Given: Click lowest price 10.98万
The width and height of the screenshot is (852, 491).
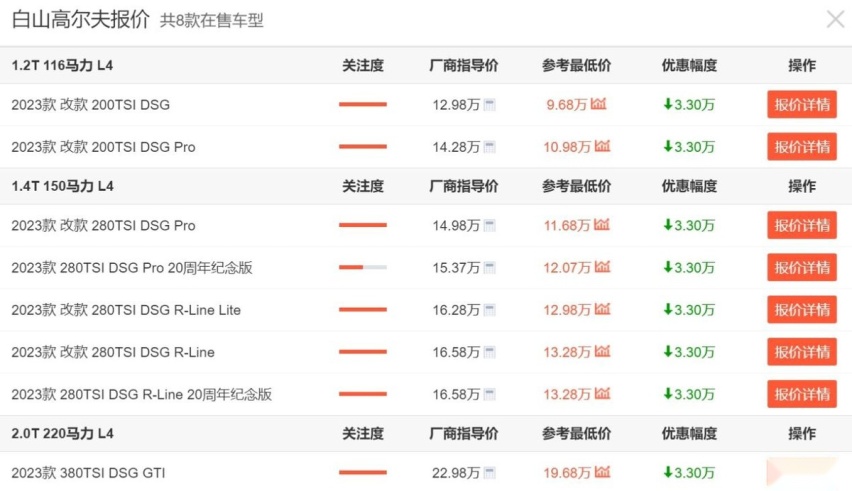Looking at the screenshot, I should (x=567, y=147).
